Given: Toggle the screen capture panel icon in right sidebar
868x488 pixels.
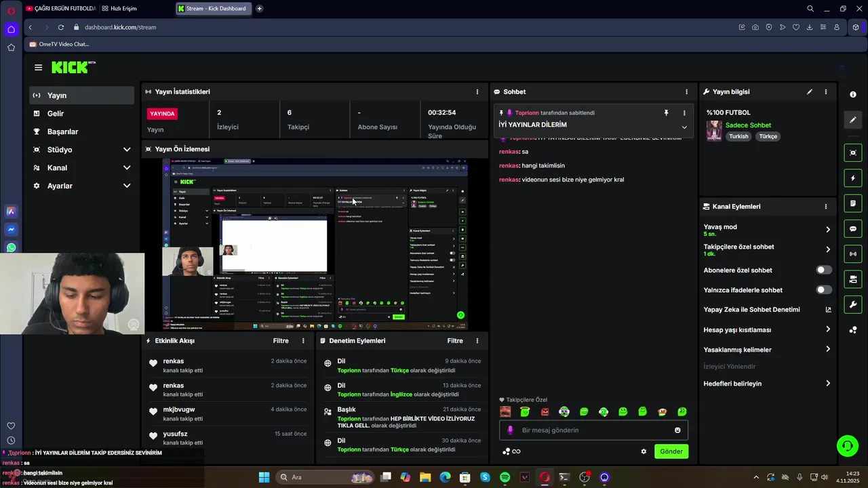Looking at the screenshot, I should click(x=853, y=152).
